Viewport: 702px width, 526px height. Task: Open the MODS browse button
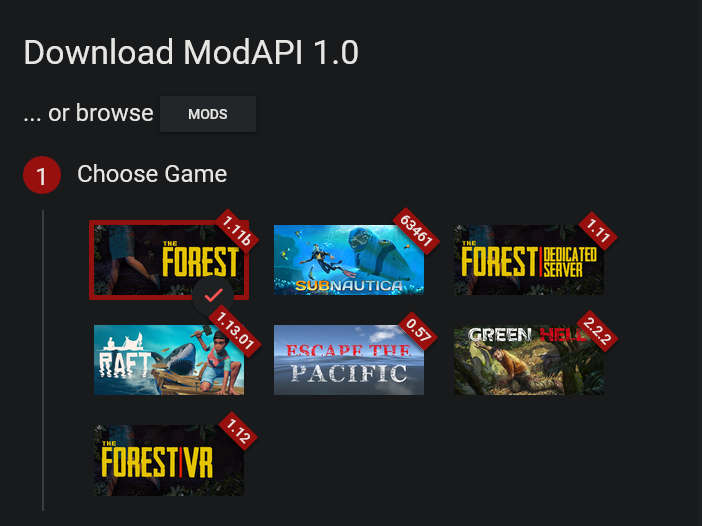(x=208, y=114)
